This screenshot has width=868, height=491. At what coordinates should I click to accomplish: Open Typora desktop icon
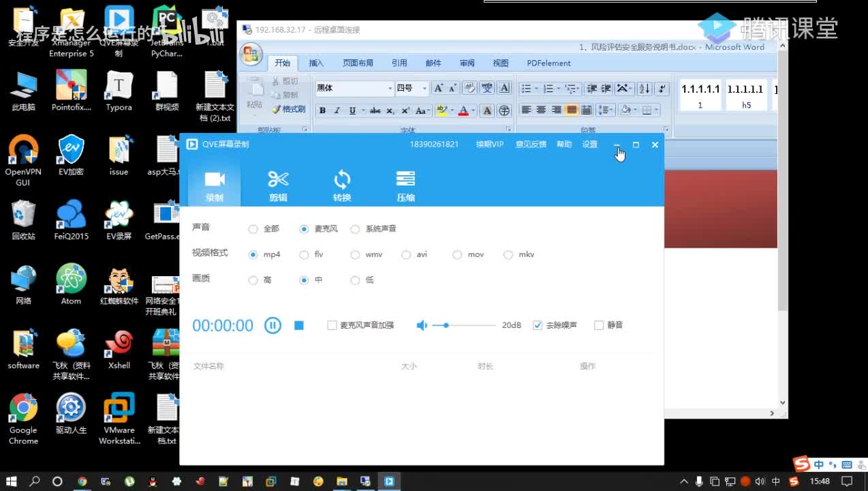point(119,91)
